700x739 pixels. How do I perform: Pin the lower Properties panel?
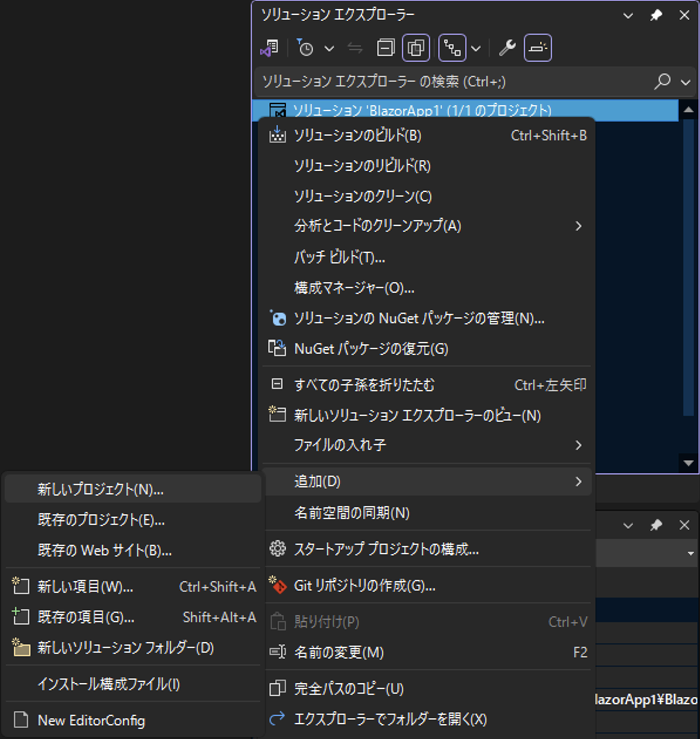pyautogui.click(x=656, y=525)
